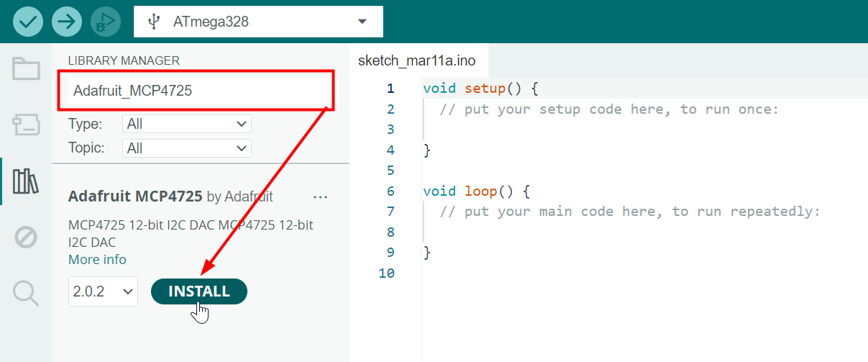Open the Sketchbook folder sidebar icon

tap(26, 69)
